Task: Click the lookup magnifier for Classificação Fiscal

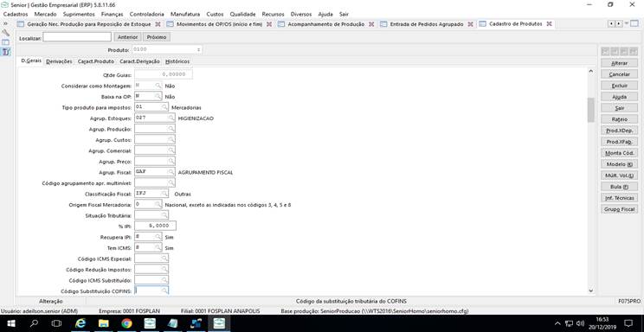Action: point(164,194)
